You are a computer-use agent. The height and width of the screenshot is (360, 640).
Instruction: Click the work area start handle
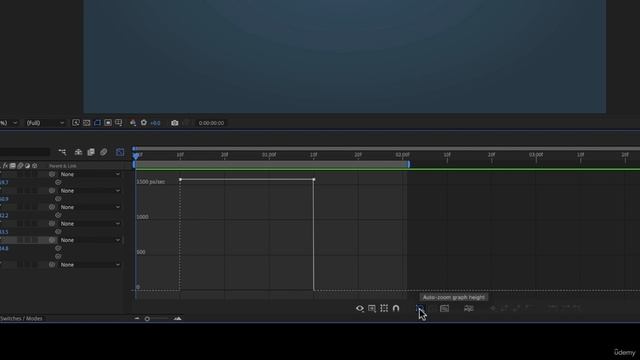tap(134, 164)
